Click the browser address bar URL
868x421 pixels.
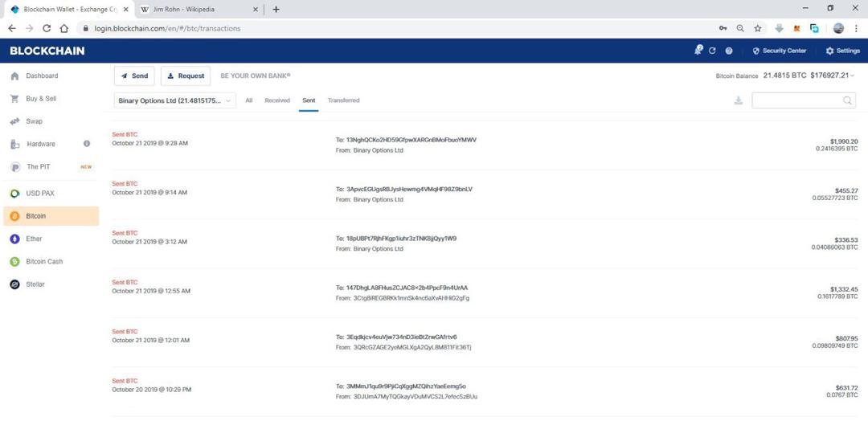tap(168, 28)
